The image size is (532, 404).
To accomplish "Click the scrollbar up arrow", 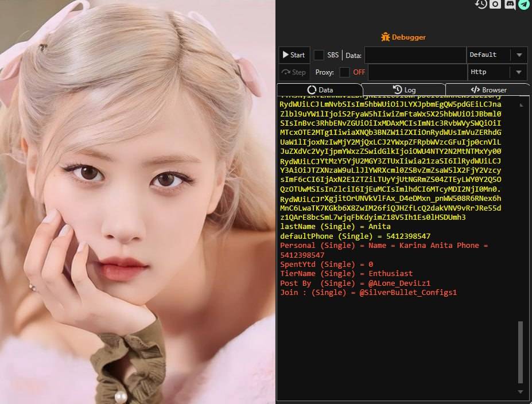I will point(521,105).
